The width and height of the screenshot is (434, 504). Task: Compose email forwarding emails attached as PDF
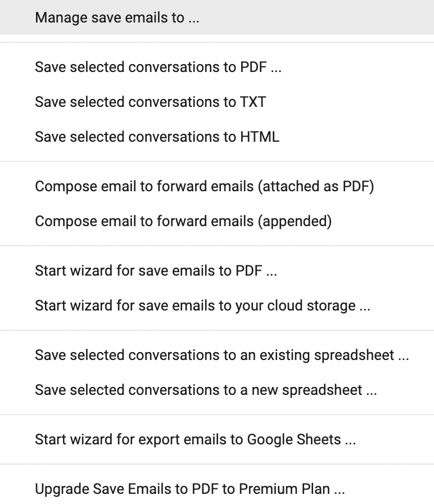click(x=204, y=186)
